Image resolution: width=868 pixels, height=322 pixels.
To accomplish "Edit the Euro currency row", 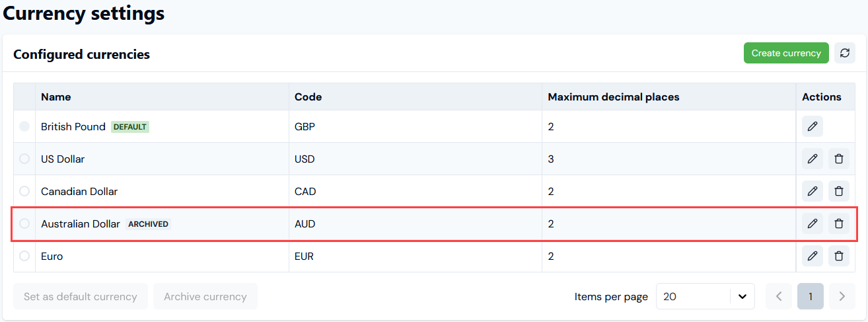I will (813, 256).
